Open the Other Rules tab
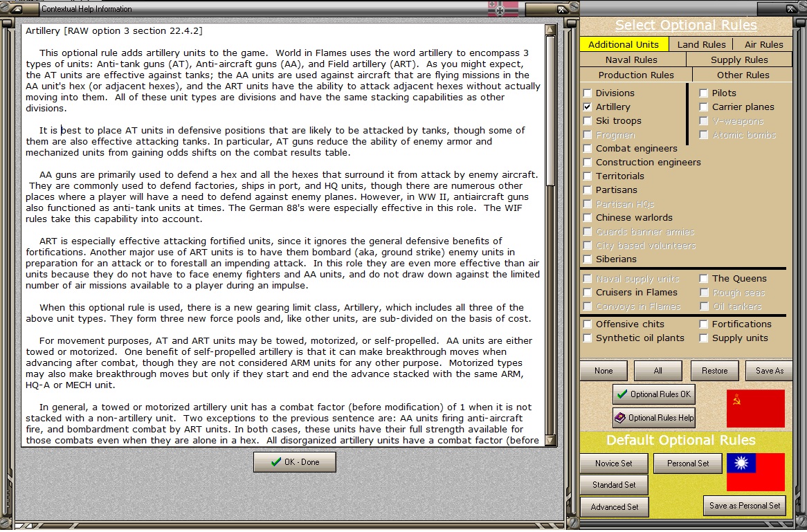 point(743,75)
